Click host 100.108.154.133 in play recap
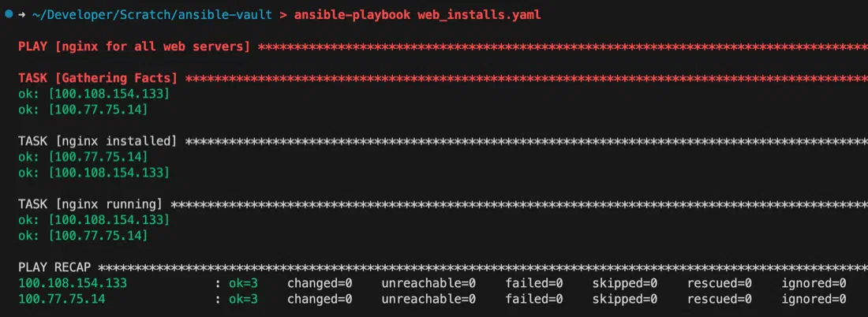Screen dimensions: 868x317 point(73,283)
